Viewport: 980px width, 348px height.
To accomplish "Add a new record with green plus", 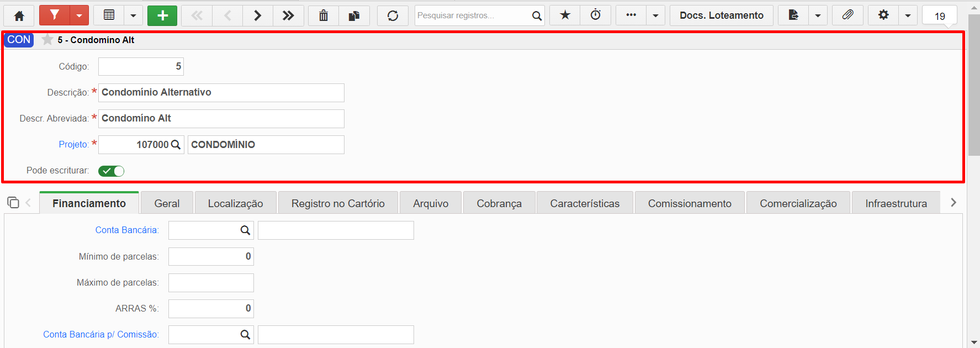I will 162,15.
